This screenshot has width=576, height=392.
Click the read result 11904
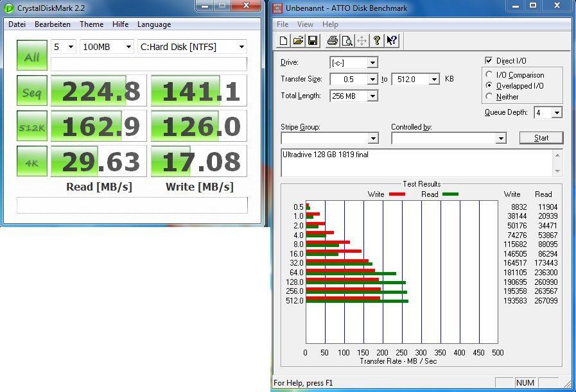[548, 207]
